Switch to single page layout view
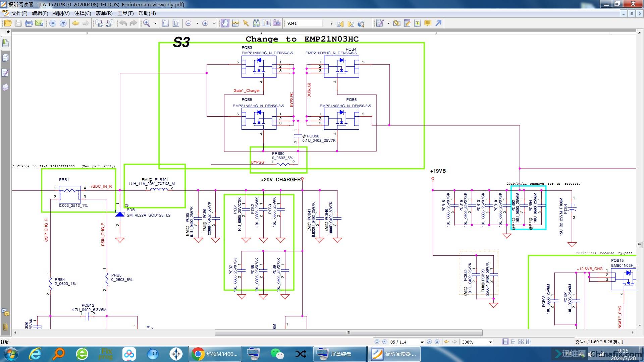 click(505, 342)
